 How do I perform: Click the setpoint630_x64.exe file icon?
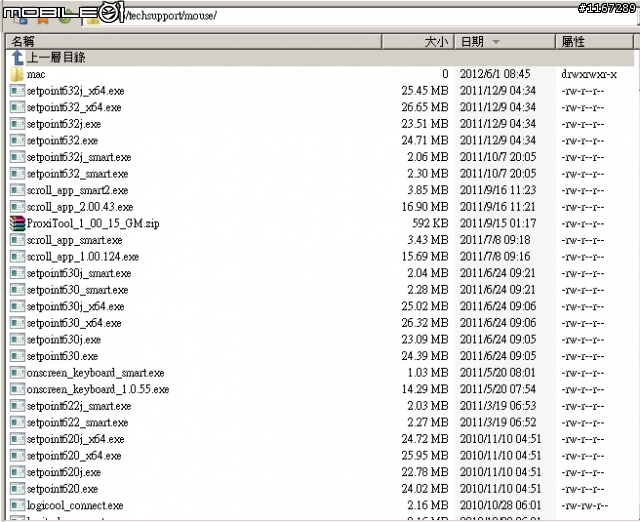click(x=17, y=323)
